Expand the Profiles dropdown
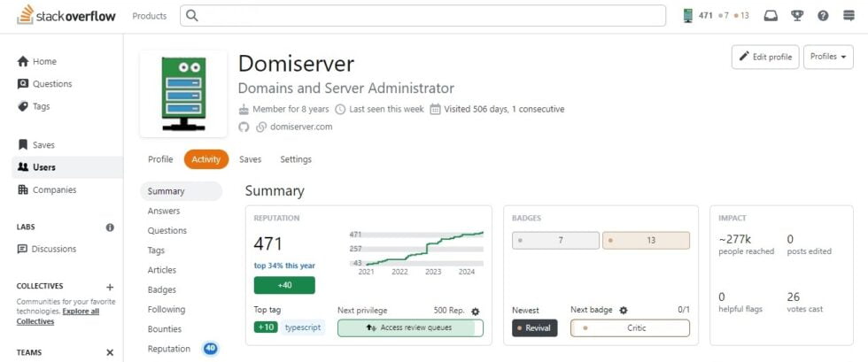The width and height of the screenshot is (868, 362). click(828, 57)
